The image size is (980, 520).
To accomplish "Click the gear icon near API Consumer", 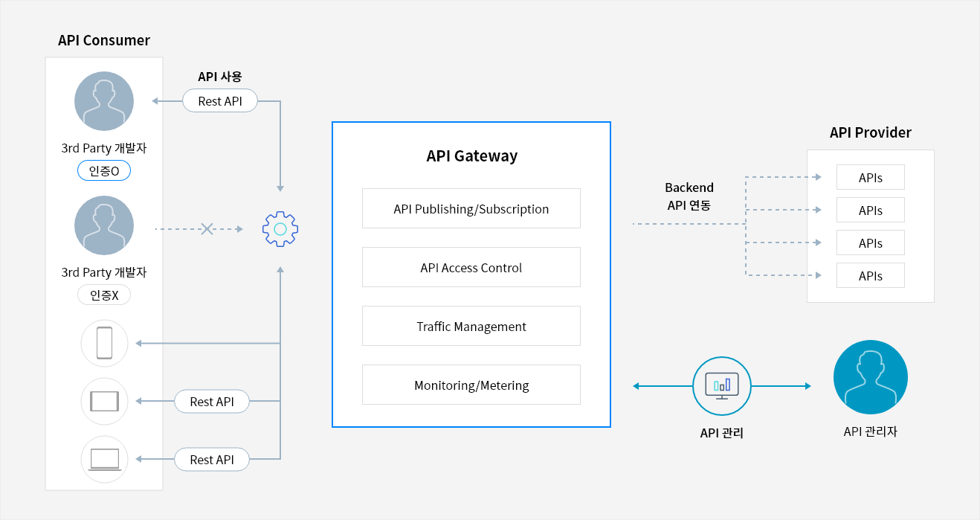I will [280, 229].
